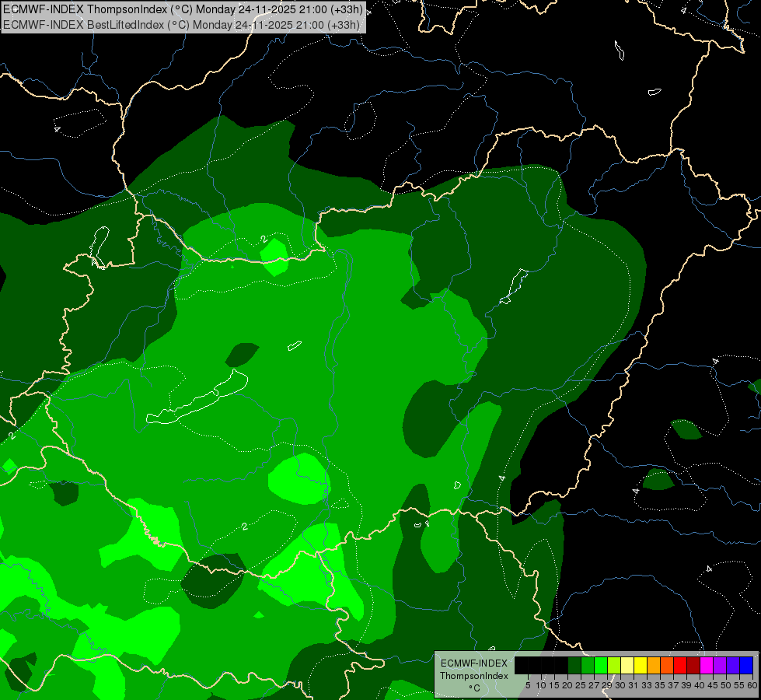Click legend scale value 15
Viewport: 761px width, 700px height.
tap(554, 685)
